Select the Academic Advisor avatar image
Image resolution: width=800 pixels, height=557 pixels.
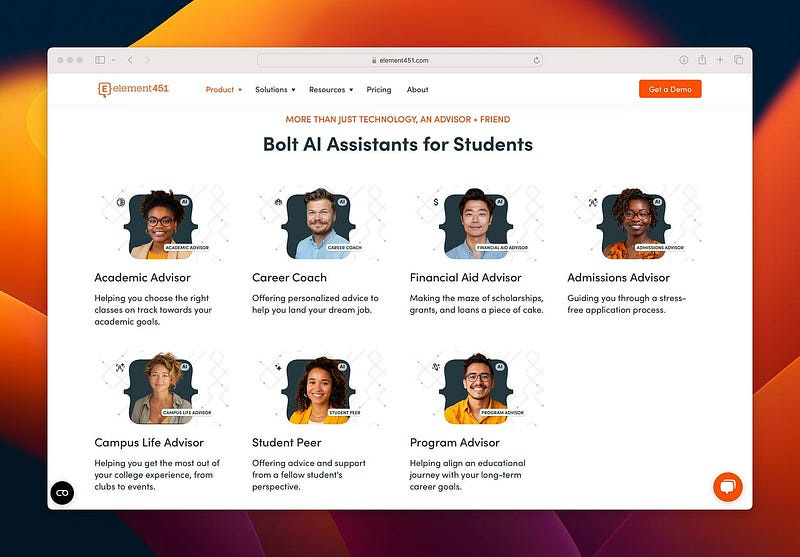coord(161,224)
